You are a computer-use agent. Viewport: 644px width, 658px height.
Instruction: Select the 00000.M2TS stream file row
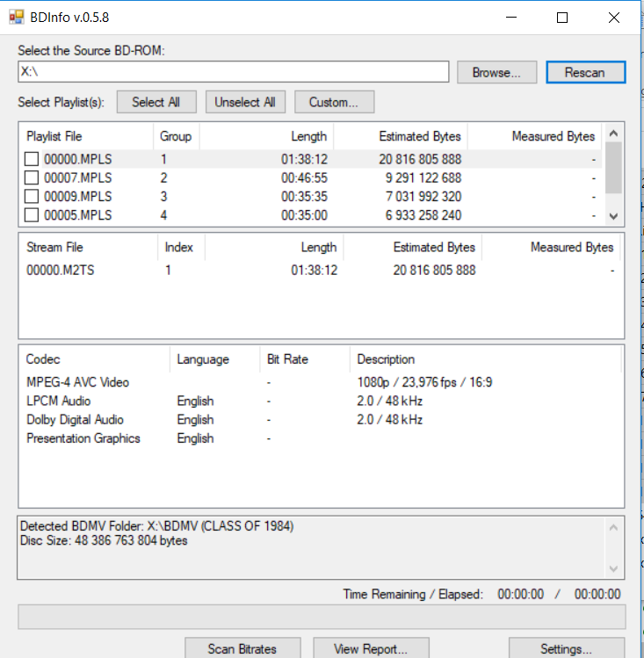point(321,270)
